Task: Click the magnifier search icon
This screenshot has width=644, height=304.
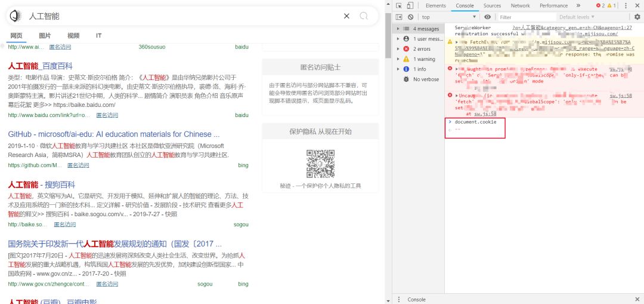Action: pos(364,16)
